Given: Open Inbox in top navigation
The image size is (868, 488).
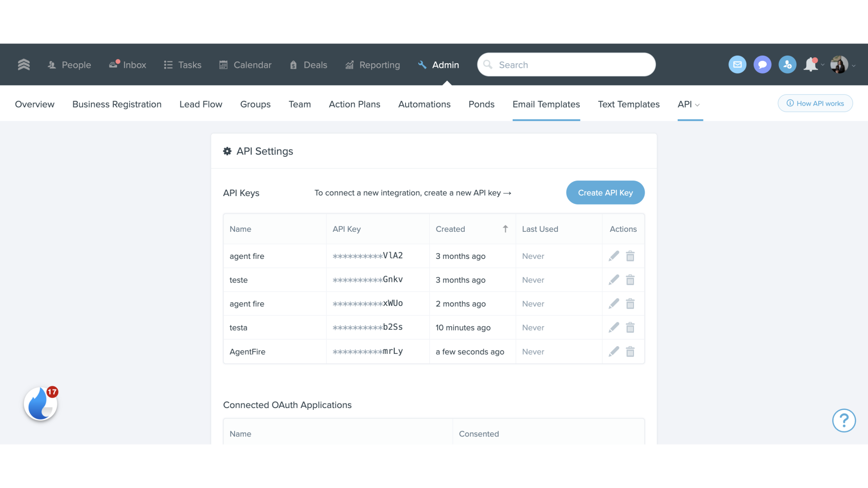Looking at the screenshot, I should [127, 65].
